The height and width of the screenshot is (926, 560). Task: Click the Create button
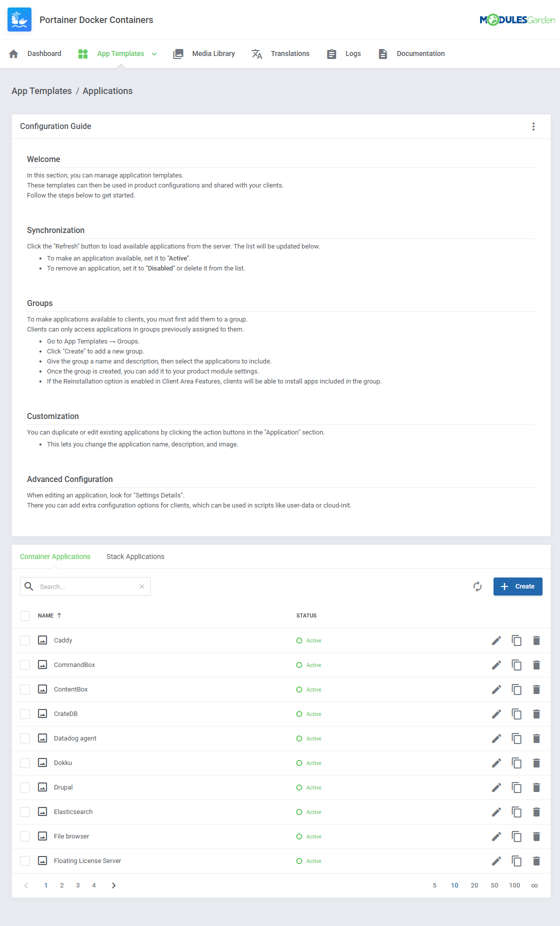coord(518,586)
